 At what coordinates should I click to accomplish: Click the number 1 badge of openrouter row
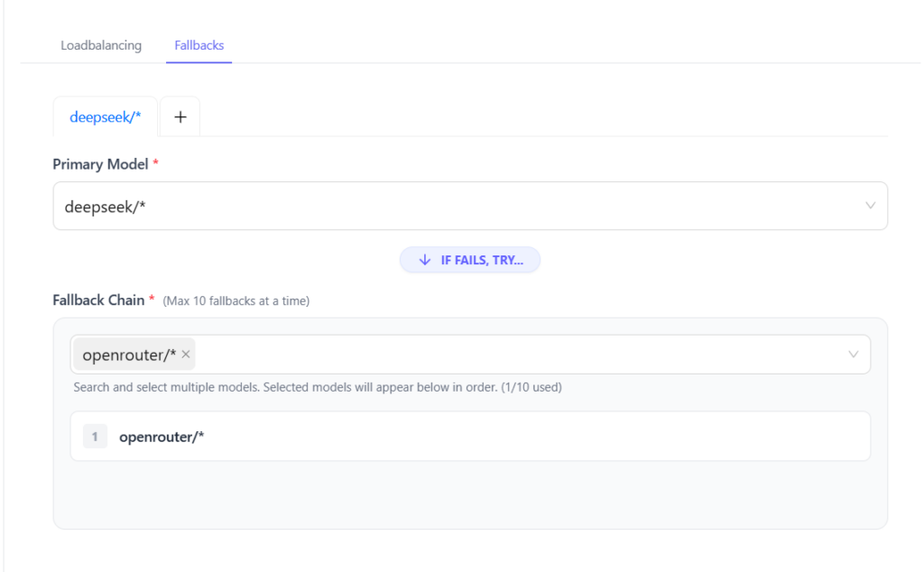click(95, 437)
